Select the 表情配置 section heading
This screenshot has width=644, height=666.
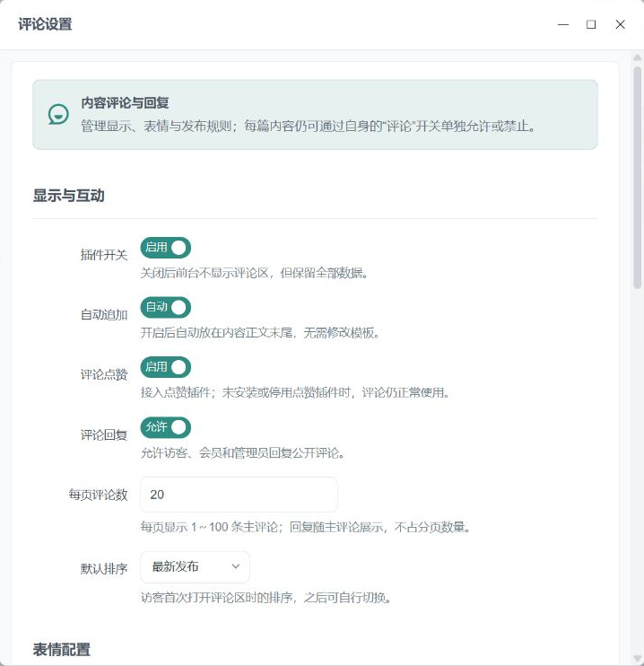click(62, 650)
